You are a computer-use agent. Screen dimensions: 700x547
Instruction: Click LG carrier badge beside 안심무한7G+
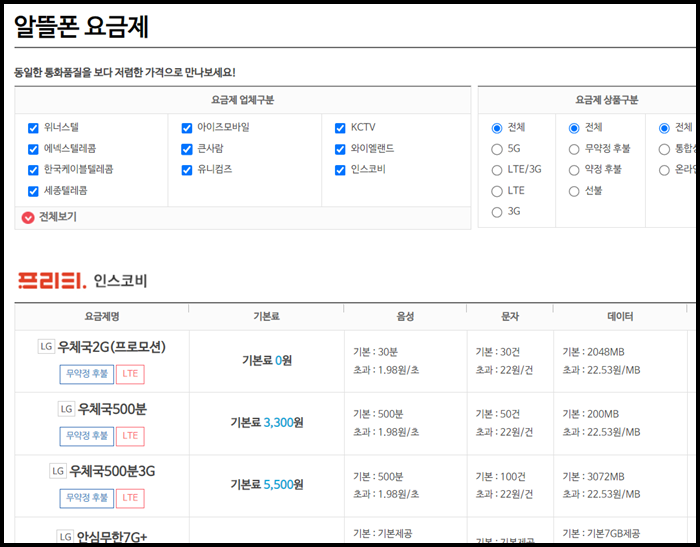tap(65, 537)
